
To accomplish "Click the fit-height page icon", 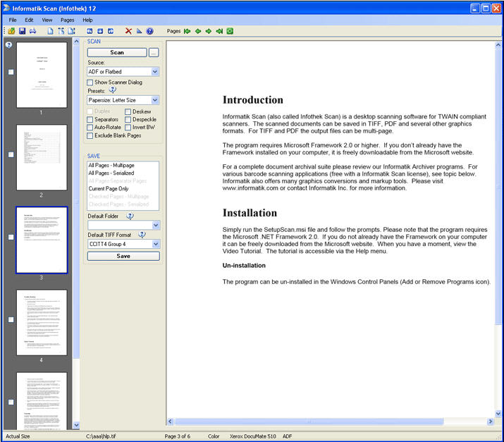I will tap(71, 31).
